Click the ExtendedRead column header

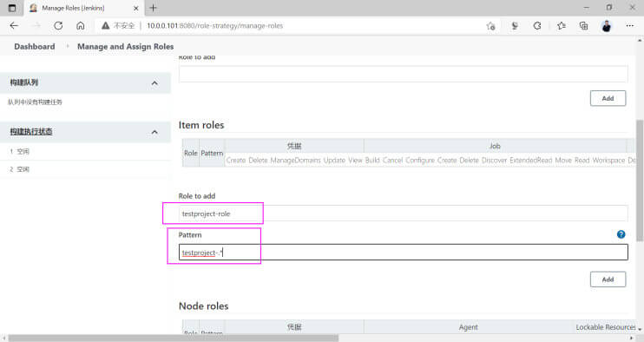[530, 160]
